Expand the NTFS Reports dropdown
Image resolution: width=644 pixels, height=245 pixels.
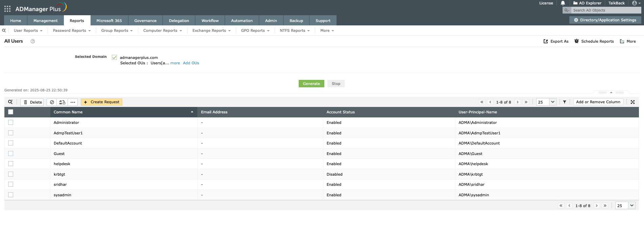pos(295,30)
